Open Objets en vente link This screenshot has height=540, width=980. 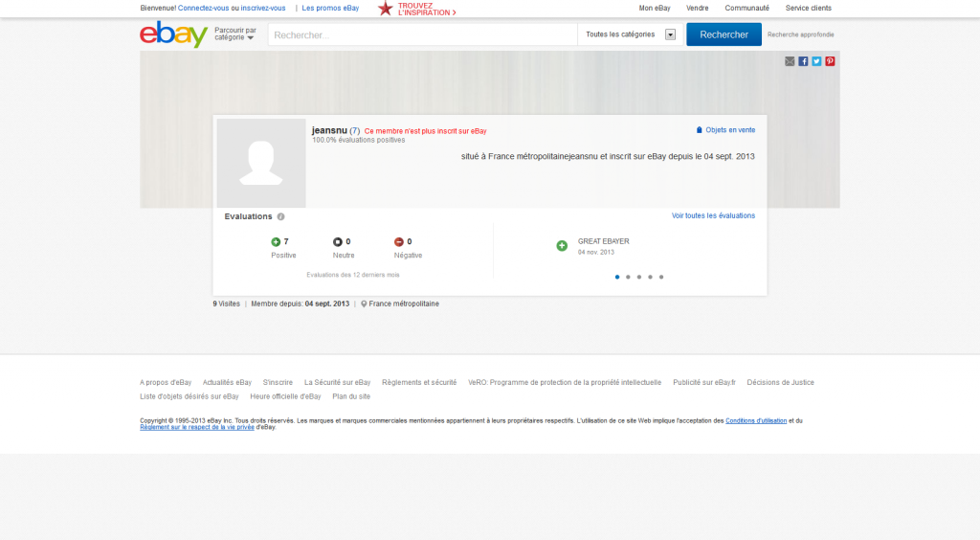pyautogui.click(x=725, y=130)
